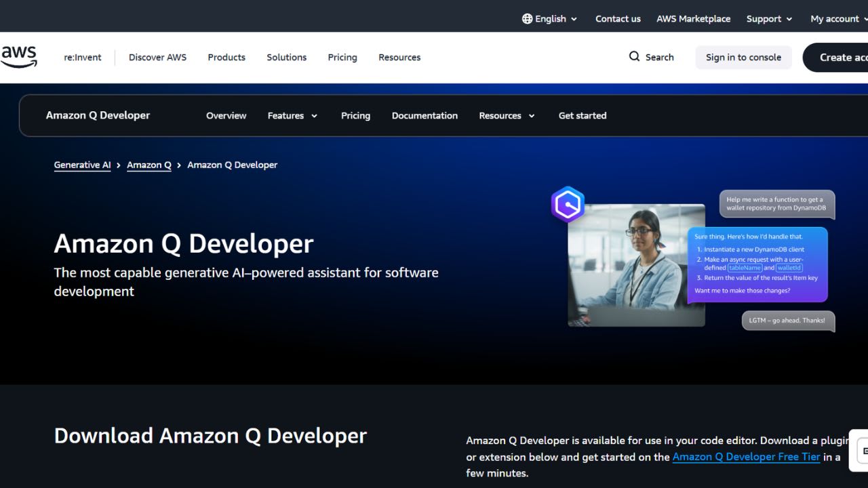Image resolution: width=868 pixels, height=488 pixels.
Task: Click the tableName tag in chat reply
Action: tap(745, 268)
